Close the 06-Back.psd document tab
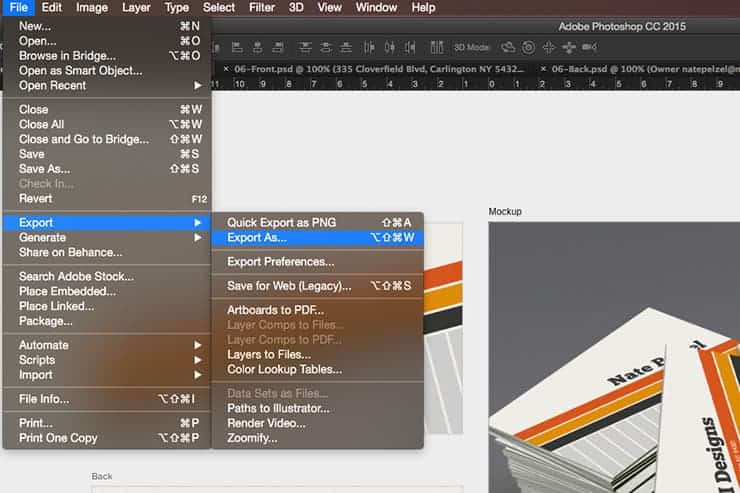This screenshot has height=493, width=740. (543, 69)
